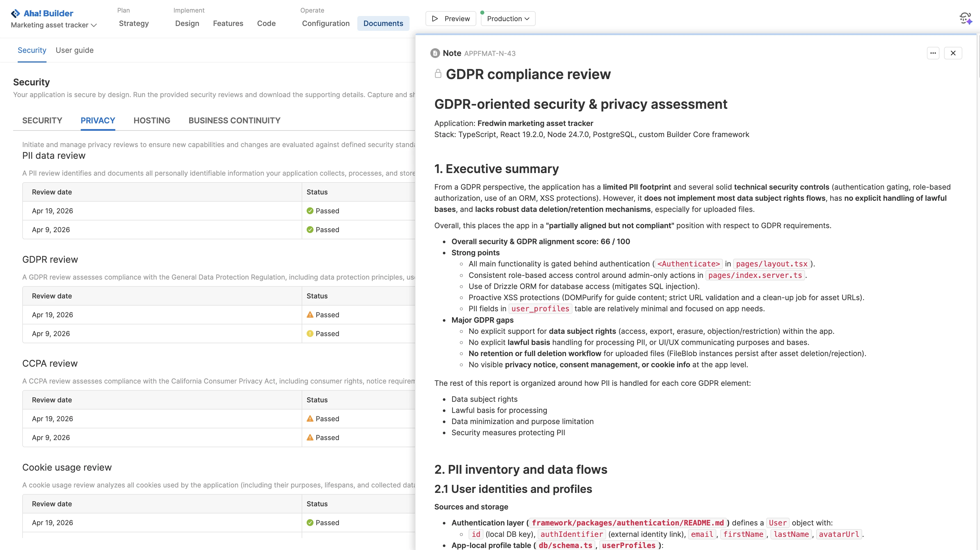Switch to the HOSTING tab
Screen dimensions: 980x550
[152, 120]
